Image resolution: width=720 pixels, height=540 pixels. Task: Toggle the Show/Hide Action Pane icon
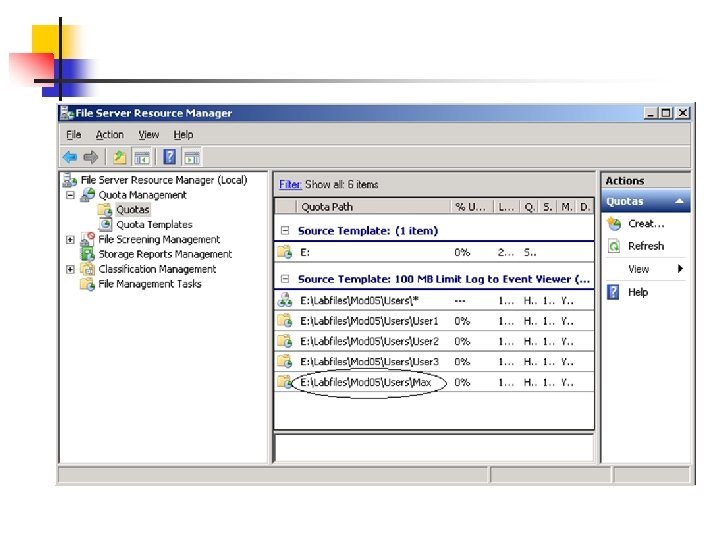(x=192, y=157)
